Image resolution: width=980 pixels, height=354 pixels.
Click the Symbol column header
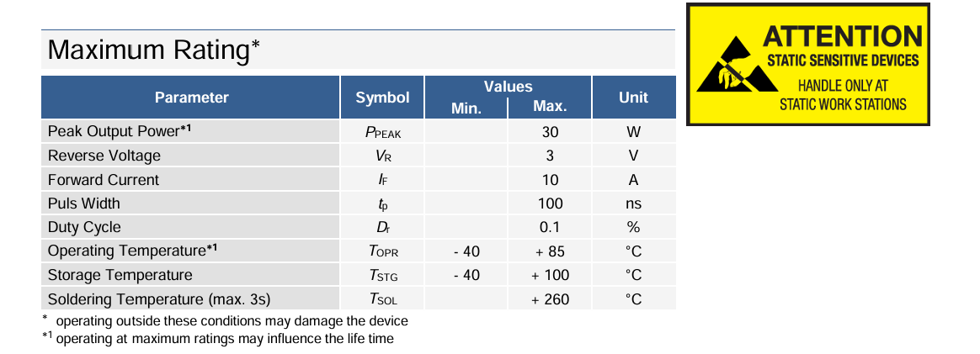point(382,98)
